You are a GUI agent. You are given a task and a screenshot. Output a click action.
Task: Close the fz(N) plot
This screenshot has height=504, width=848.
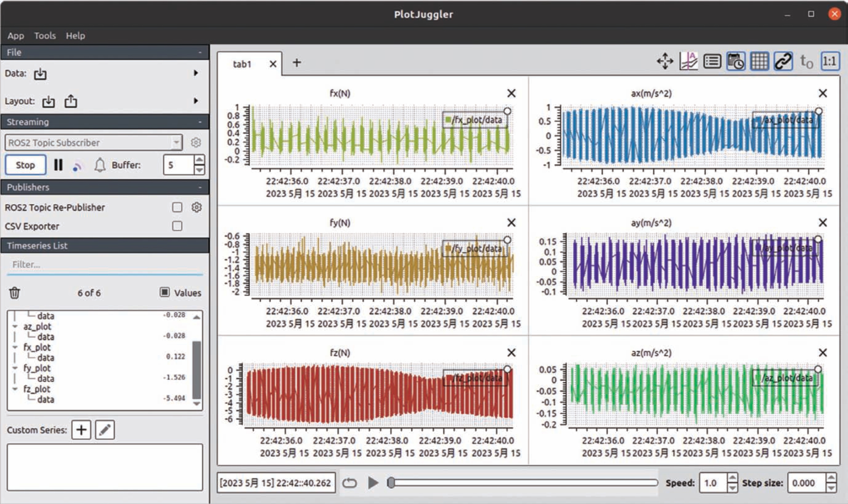pyautogui.click(x=511, y=353)
